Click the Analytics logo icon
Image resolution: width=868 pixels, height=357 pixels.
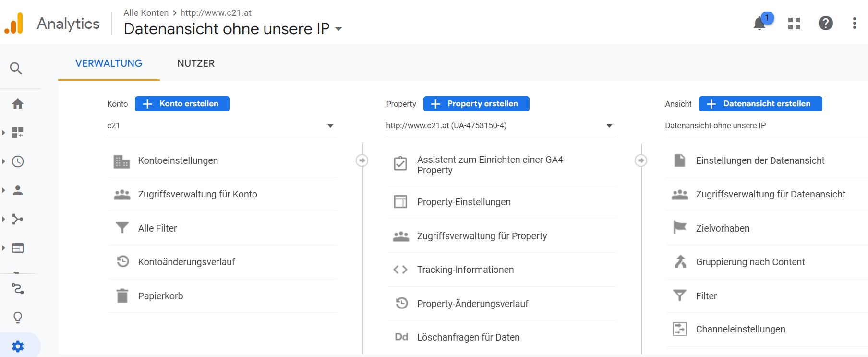(14, 23)
